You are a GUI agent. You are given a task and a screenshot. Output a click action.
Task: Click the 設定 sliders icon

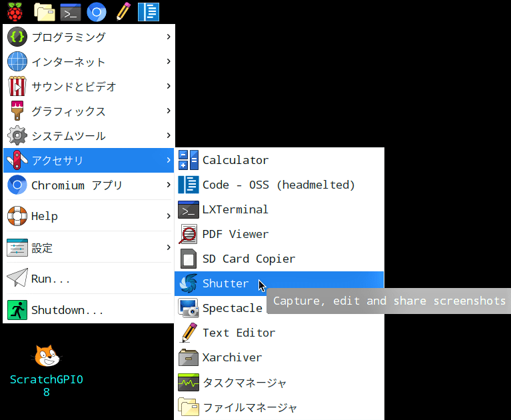(17, 247)
